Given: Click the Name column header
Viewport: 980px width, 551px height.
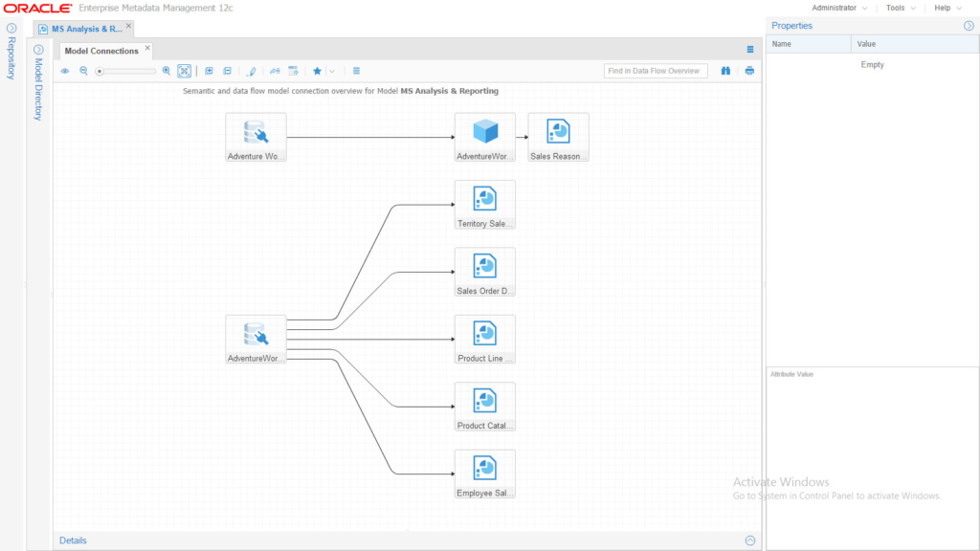Looking at the screenshot, I should coord(809,44).
